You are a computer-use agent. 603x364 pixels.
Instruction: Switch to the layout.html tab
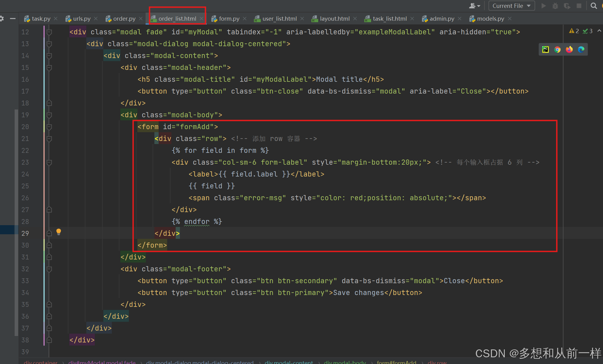tap(334, 19)
